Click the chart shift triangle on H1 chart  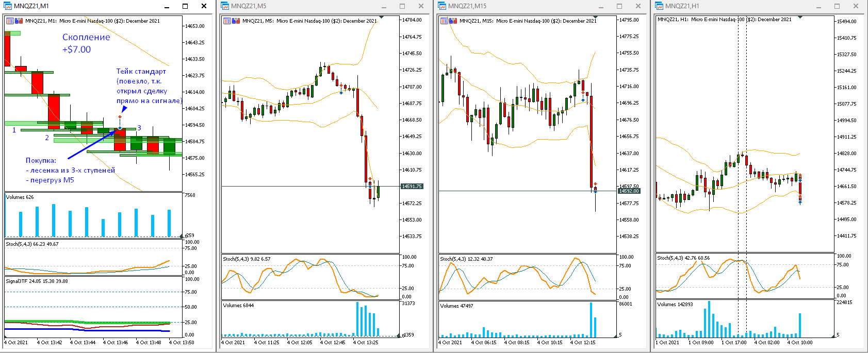tap(800, 18)
